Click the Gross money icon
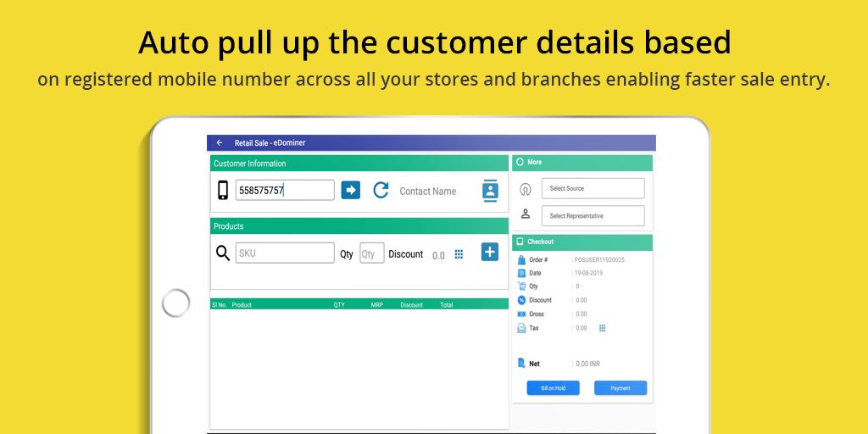Image resolution: width=868 pixels, height=434 pixels. (521, 314)
